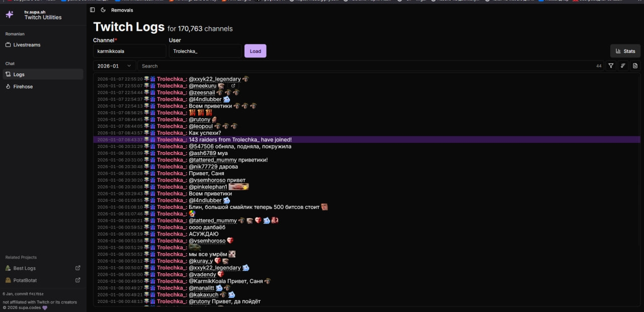644x312 pixels.
Task: Focus the Search logs field
Action: 371,66
